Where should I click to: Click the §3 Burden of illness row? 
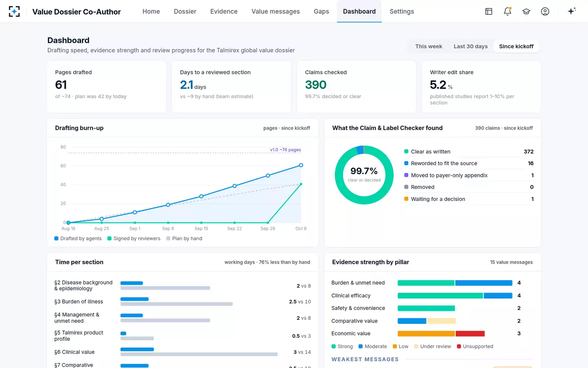183,302
